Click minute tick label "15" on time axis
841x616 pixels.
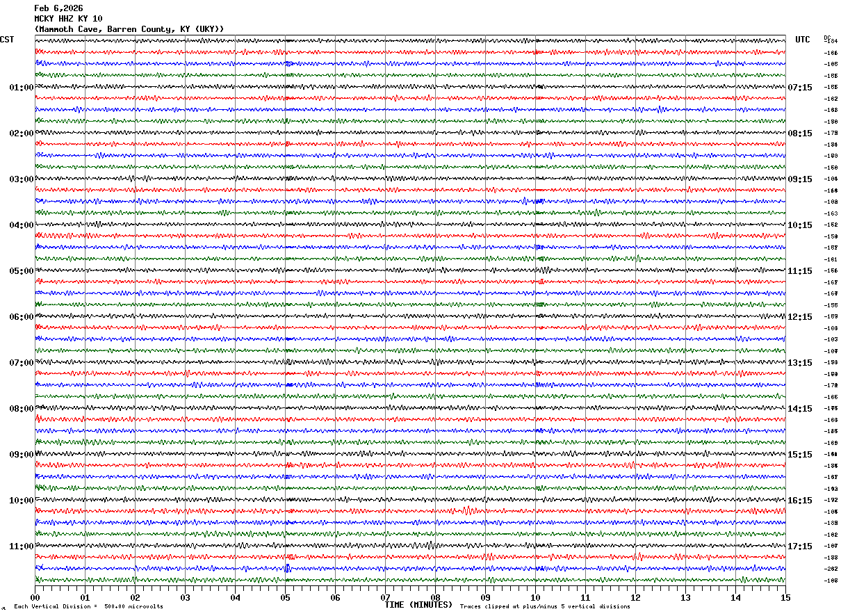tap(785, 597)
